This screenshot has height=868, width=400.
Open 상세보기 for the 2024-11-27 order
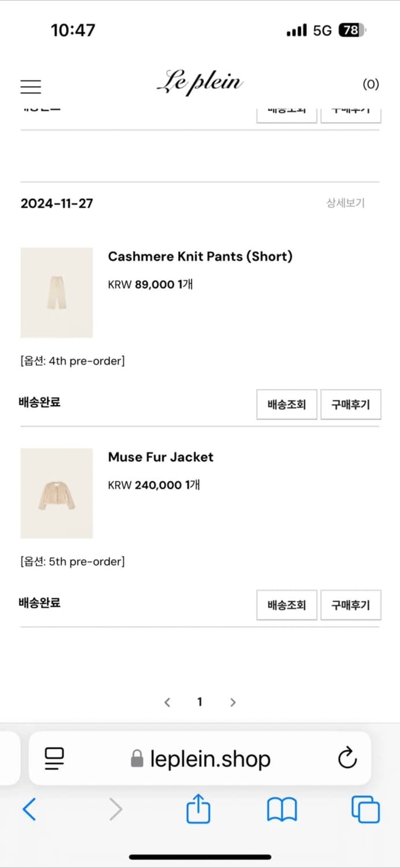tap(345, 203)
